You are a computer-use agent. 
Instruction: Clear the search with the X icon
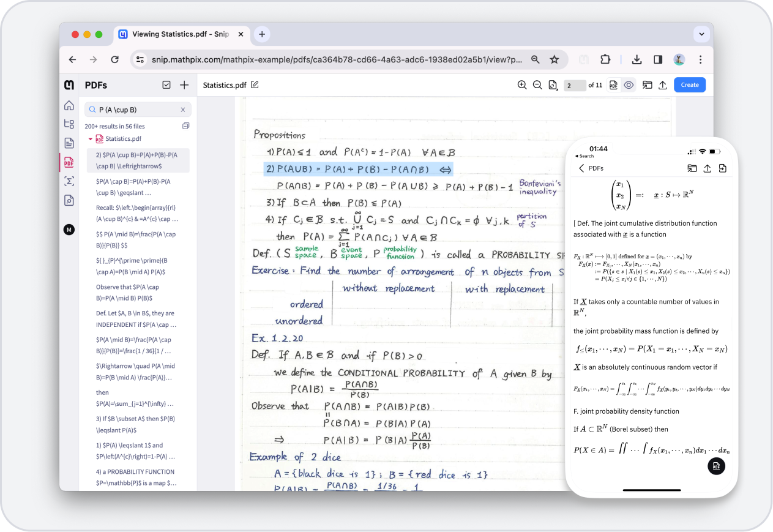pyautogui.click(x=183, y=110)
